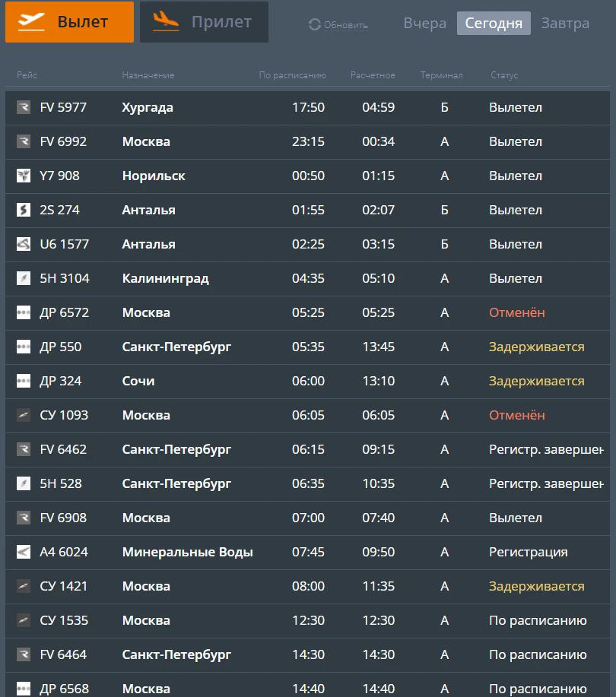Click the Назначение column header

(x=148, y=75)
